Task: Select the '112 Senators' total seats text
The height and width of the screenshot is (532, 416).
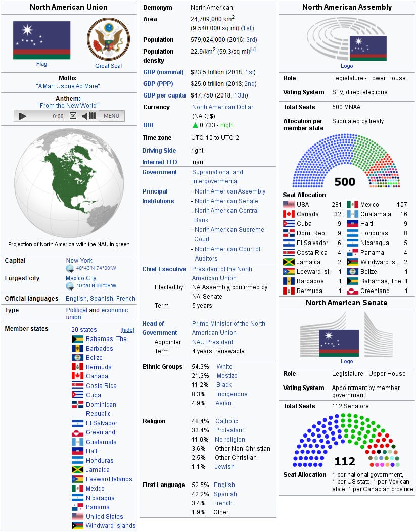Action: coord(350,406)
